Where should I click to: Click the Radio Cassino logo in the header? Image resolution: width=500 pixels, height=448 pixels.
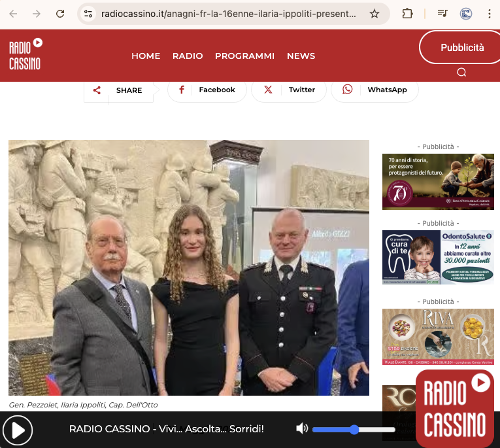[x=25, y=54]
